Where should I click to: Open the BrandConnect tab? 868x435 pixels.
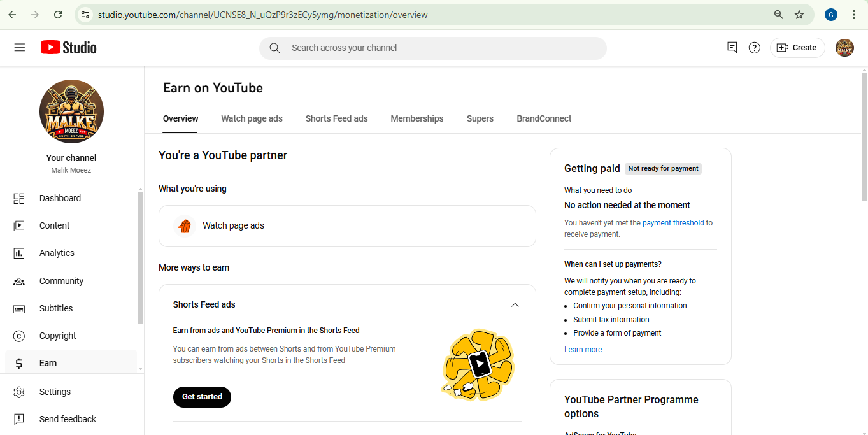pos(544,118)
